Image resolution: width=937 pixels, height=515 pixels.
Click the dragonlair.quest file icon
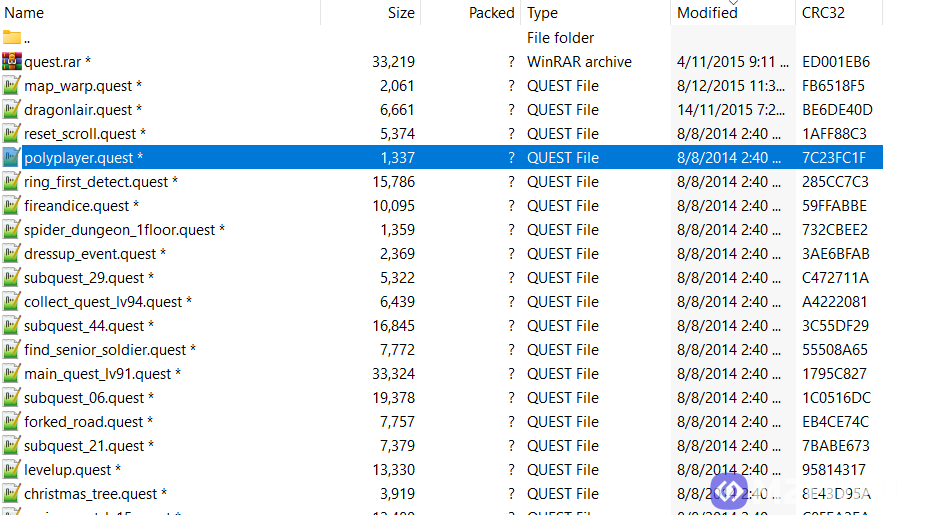(x=12, y=110)
